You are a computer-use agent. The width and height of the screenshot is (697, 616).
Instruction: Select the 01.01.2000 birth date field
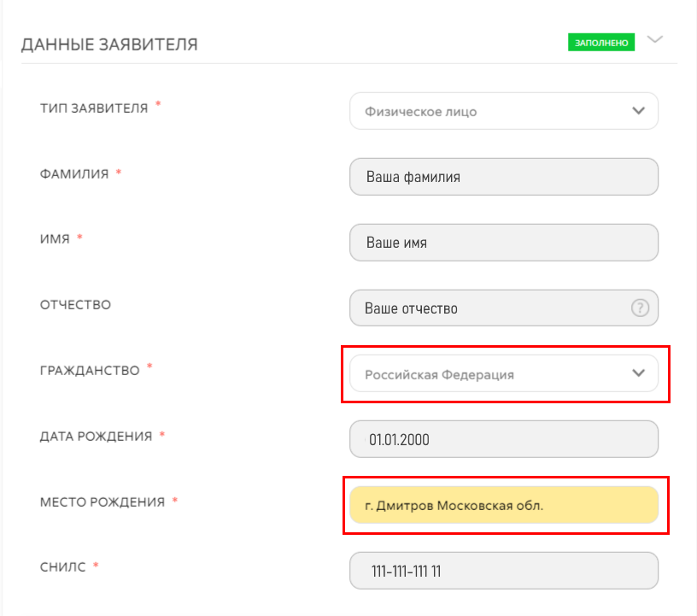504,439
